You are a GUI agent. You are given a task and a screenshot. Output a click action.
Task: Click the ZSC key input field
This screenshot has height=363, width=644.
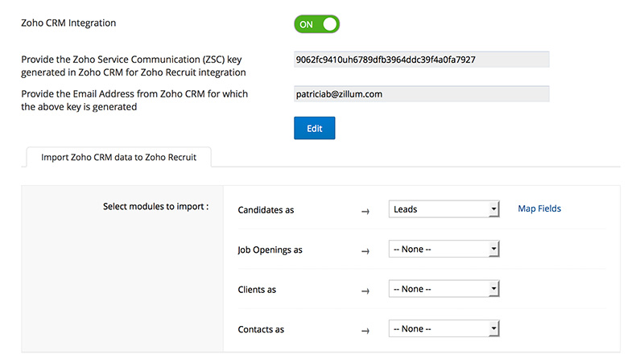coord(422,60)
